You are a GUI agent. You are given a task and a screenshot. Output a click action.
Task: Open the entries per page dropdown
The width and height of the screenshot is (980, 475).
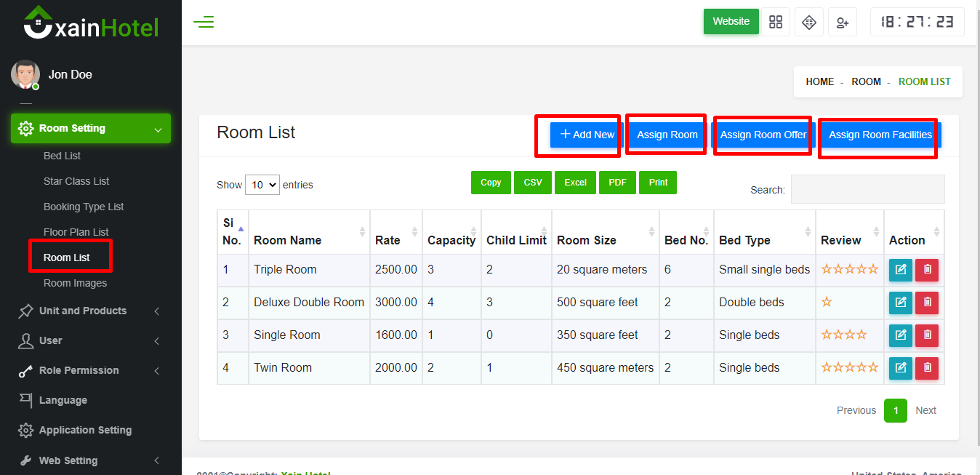click(x=262, y=185)
